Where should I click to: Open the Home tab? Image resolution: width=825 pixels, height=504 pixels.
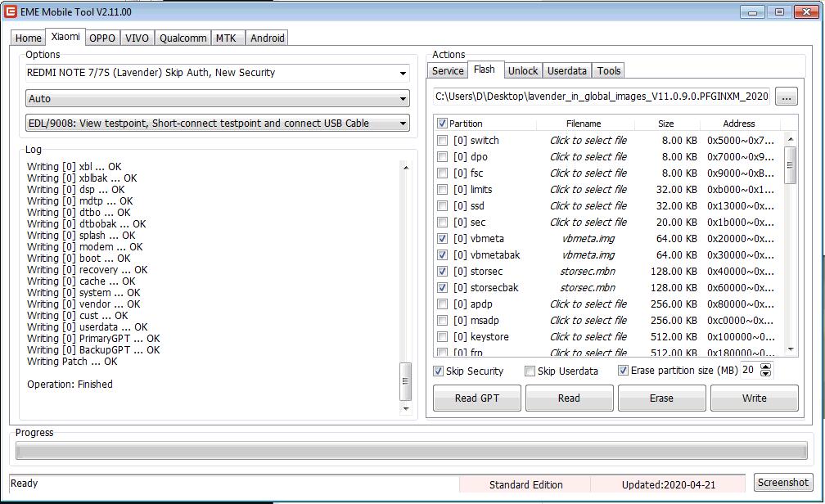click(x=28, y=38)
